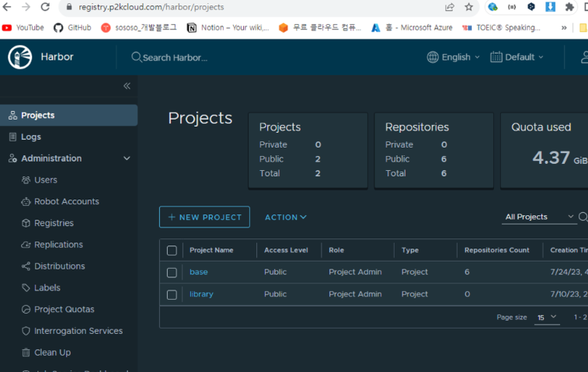Open the All Projects filter dropdown
The height and width of the screenshot is (372, 588).
tap(539, 217)
